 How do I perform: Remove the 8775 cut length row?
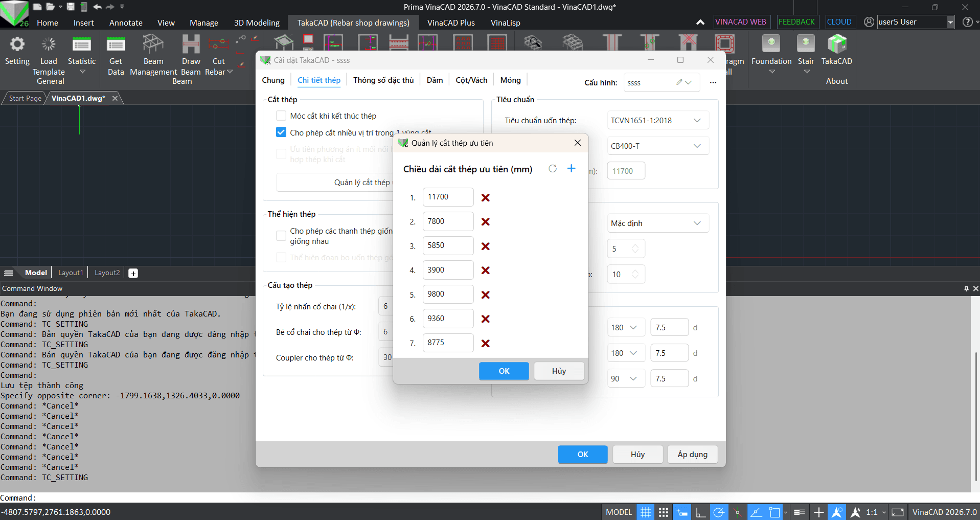click(486, 344)
